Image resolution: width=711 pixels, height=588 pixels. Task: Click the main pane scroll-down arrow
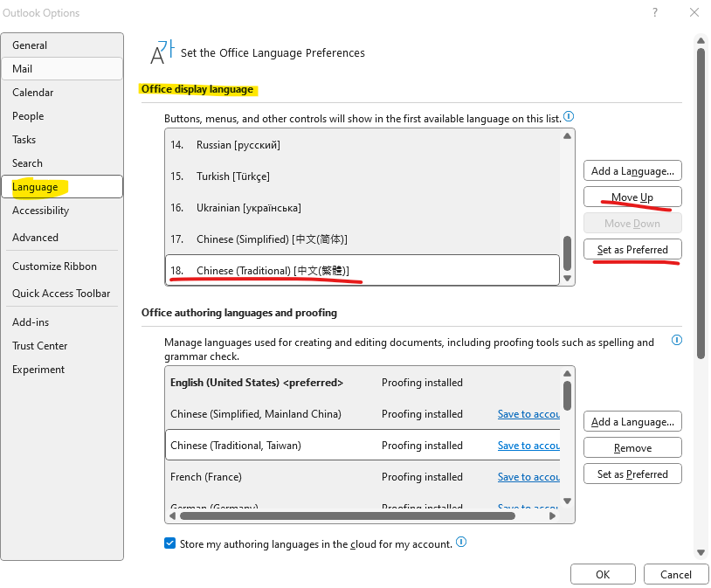[701, 552]
